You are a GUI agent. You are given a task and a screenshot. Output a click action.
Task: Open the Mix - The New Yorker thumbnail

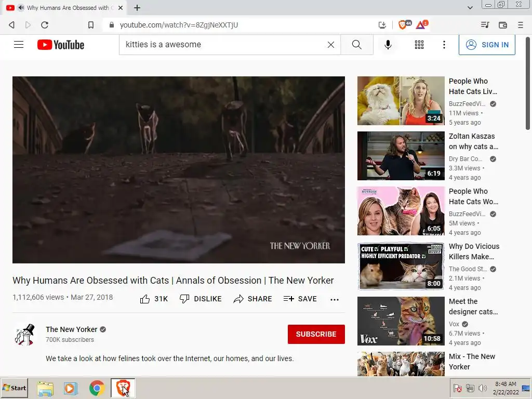(x=401, y=364)
